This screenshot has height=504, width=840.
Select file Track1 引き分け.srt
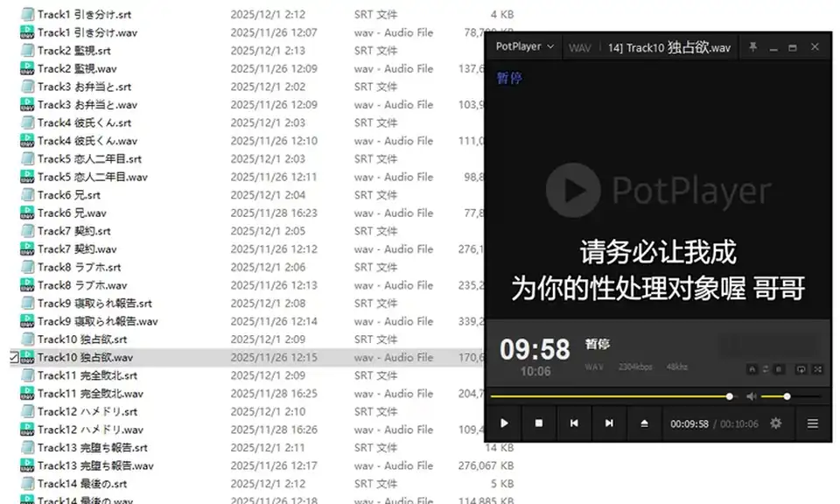84,15
